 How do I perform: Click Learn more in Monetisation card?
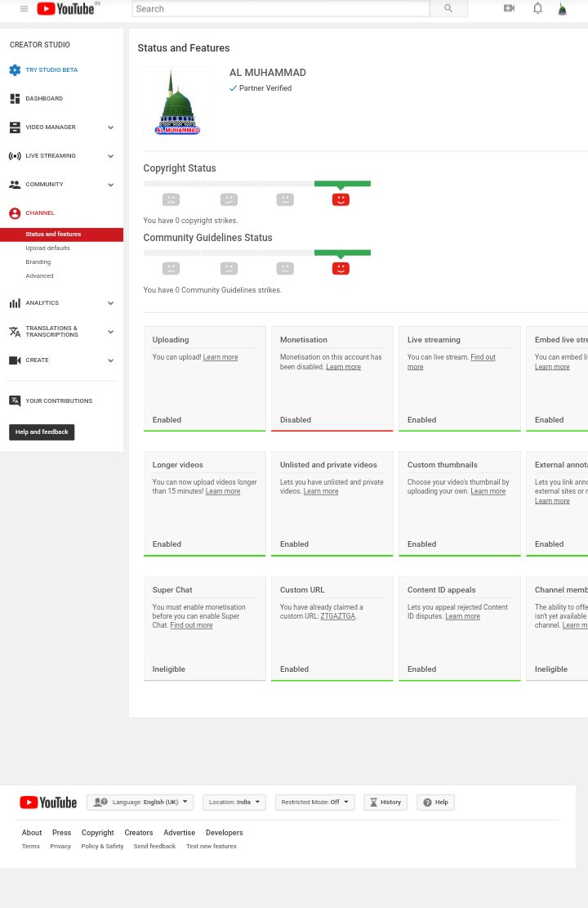[343, 367]
